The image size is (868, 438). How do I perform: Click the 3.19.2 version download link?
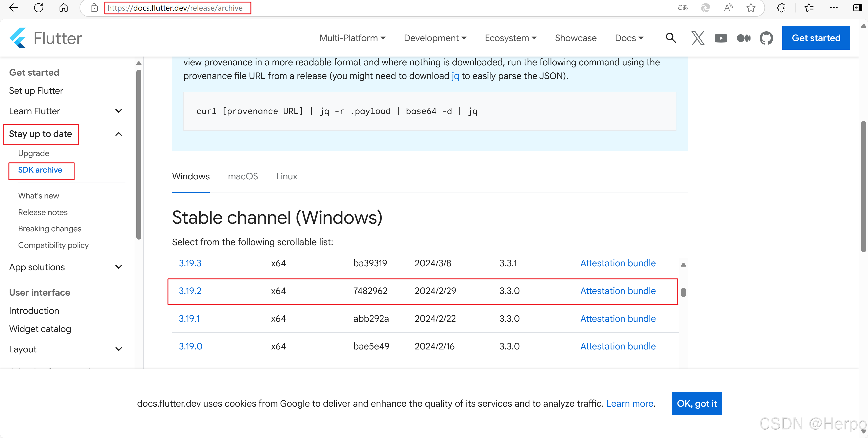point(190,291)
